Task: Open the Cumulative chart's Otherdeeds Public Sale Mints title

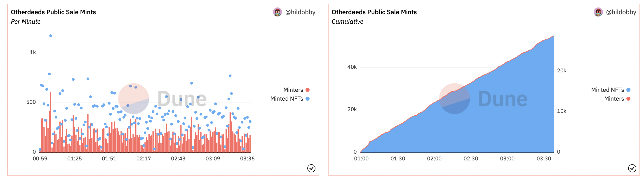Action: pos(374,12)
